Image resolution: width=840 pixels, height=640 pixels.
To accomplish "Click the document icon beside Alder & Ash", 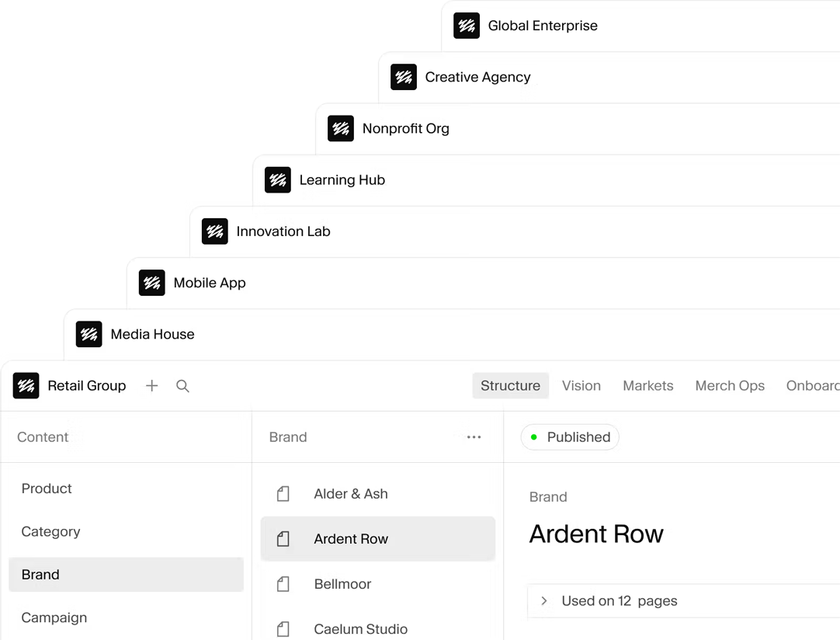I will [x=283, y=494].
